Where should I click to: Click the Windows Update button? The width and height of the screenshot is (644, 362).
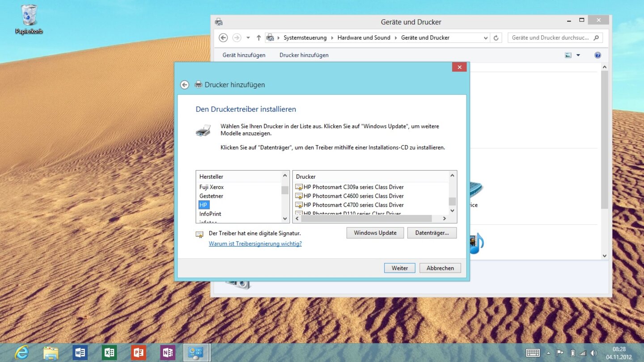tap(375, 233)
